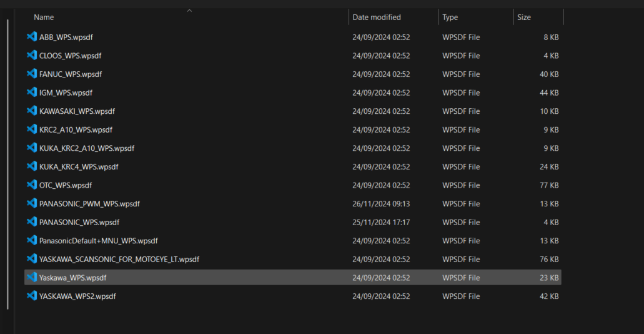This screenshot has width=644, height=334.
Task: Sort the list by Size column
Action: click(x=524, y=18)
